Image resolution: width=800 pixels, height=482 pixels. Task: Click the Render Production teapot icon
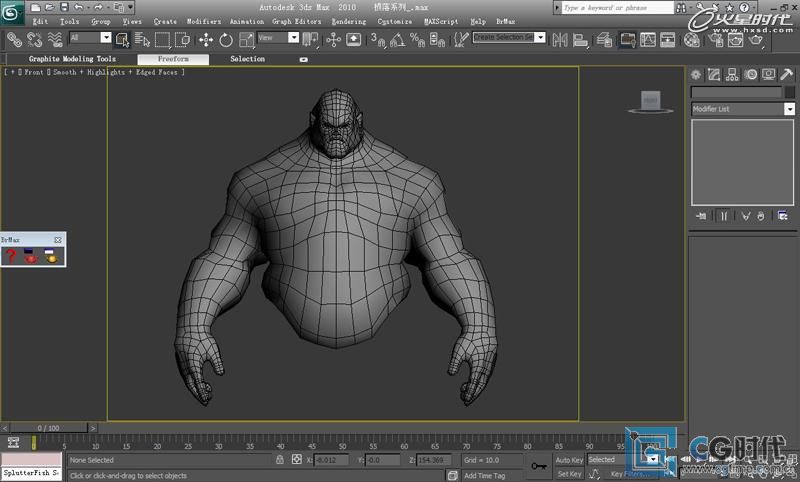[x=756, y=39]
